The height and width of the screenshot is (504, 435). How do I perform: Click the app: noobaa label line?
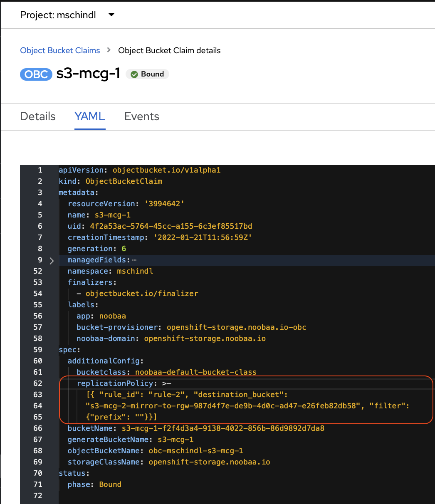pyautogui.click(x=101, y=316)
